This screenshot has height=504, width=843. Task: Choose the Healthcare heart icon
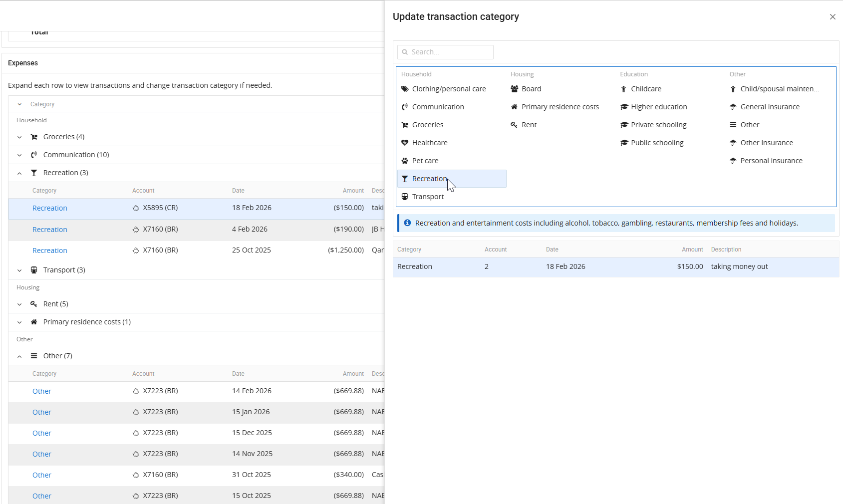point(405,143)
